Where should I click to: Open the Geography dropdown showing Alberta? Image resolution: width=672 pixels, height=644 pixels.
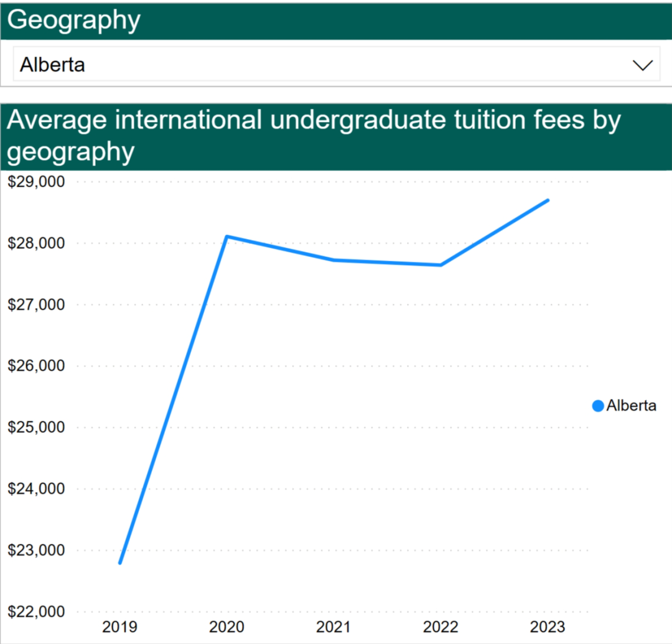pos(337,64)
